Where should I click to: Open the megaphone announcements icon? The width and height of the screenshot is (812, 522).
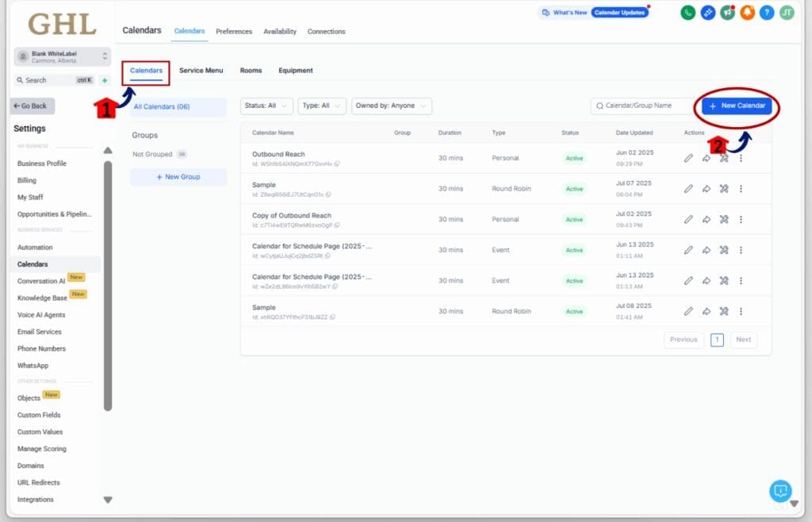(x=727, y=13)
